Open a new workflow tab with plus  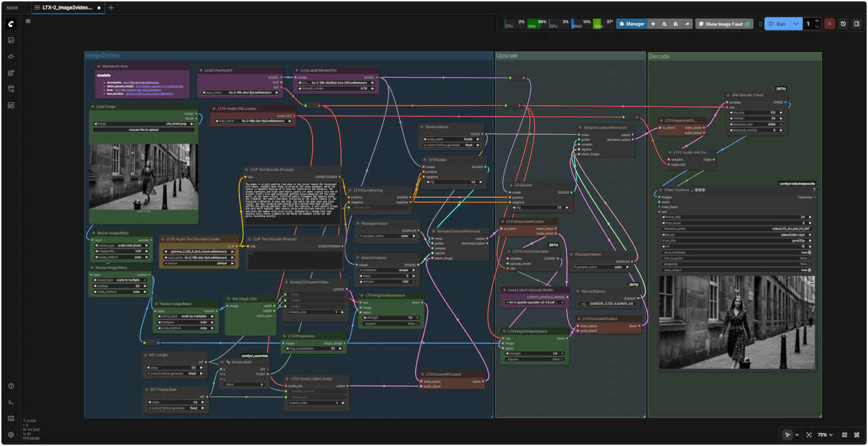pyautogui.click(x=111, y=7)
